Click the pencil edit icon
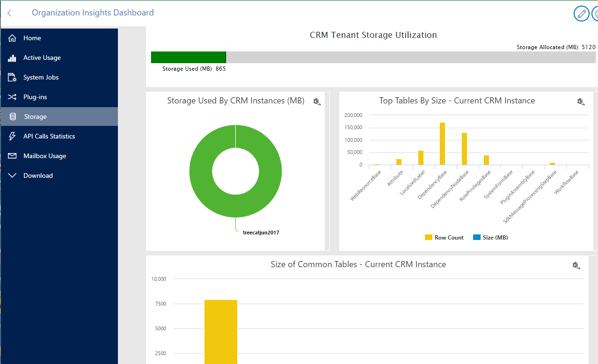This screenshot has height=364, width=598. (x=582, y=14)
